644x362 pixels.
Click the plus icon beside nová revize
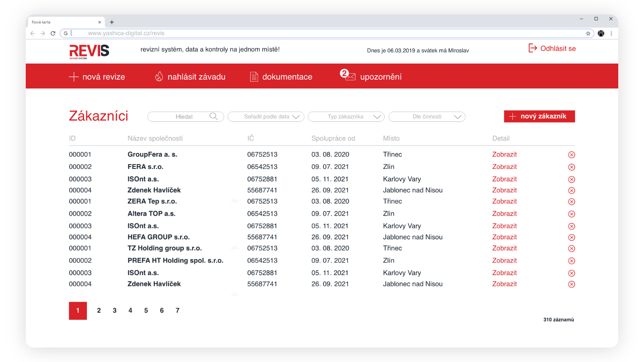[74, 77]
